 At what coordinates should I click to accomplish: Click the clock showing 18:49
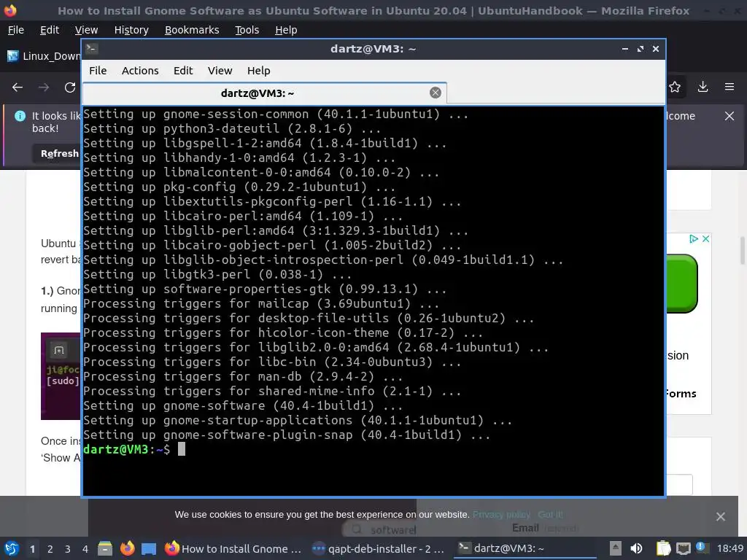tap(729, 548)
